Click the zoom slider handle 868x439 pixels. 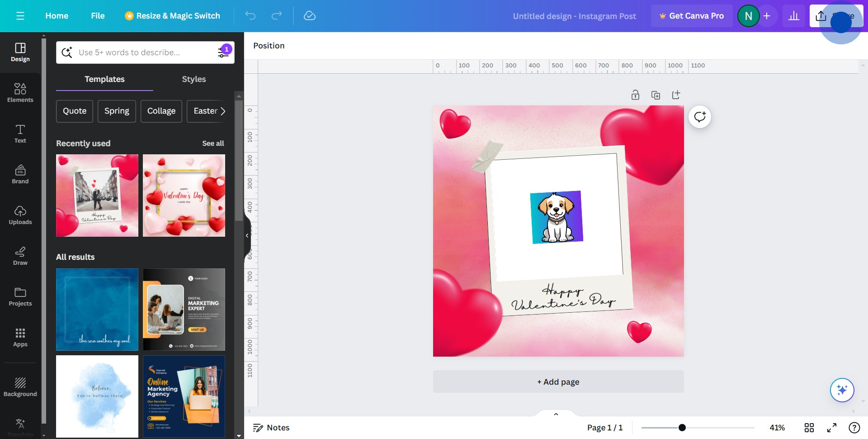click(x=682, y=428)
